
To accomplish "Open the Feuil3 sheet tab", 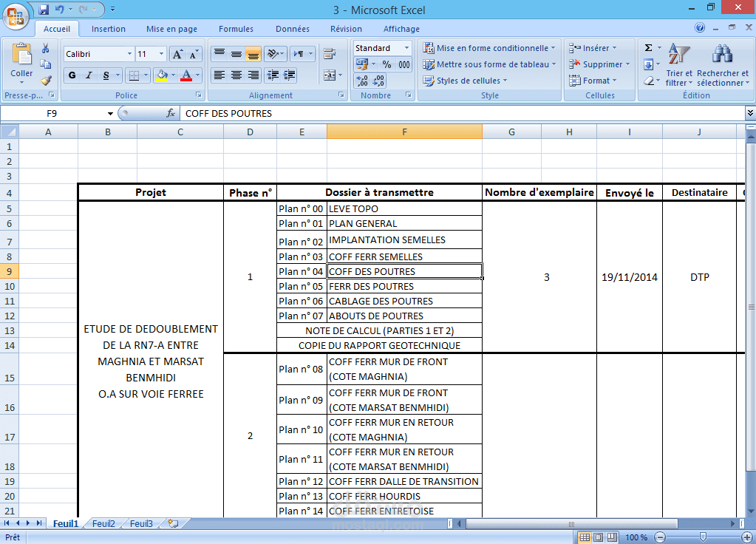I will point(141,524).
